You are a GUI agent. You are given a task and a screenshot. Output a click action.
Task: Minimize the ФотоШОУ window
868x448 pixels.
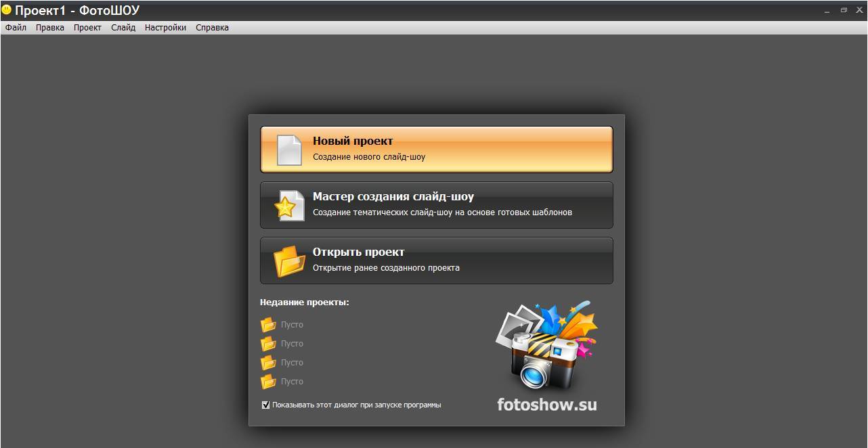point(827,10)
